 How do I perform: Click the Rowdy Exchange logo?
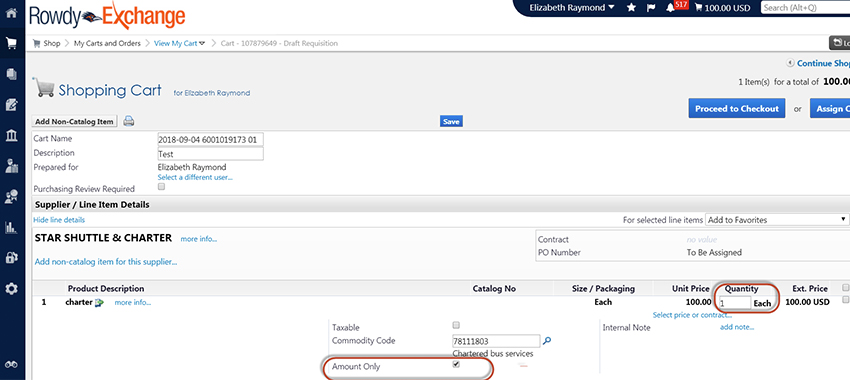[x=107, y=16]
